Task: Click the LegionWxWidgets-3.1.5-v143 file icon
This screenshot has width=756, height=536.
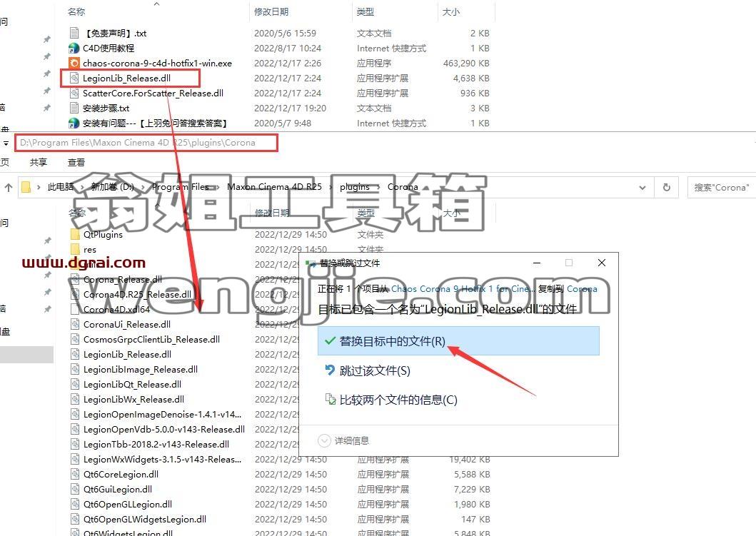Action: (75, 459)
